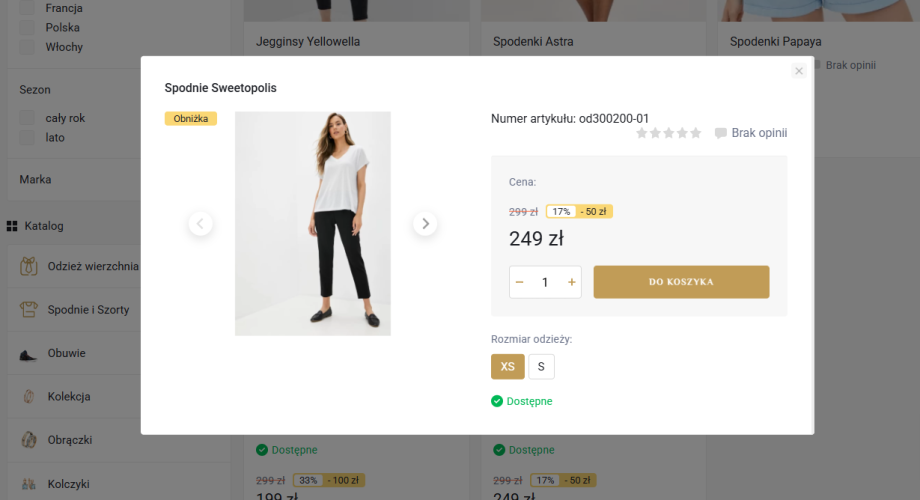
Task: Click the quantity input field
Action: [545, 282]
